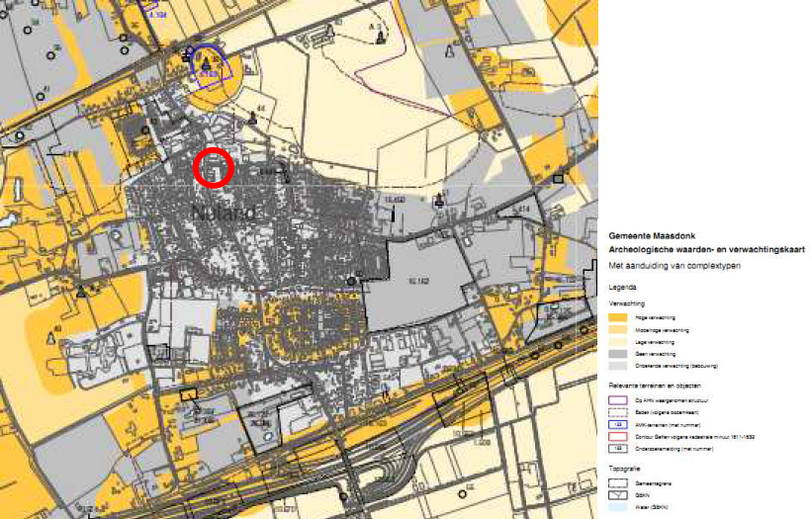This screenshot has width=812, height=519.
Task: Click 'Met aanduiding van complextypen' subtitle
Action: pyautogui.click(x=675, y=266)
